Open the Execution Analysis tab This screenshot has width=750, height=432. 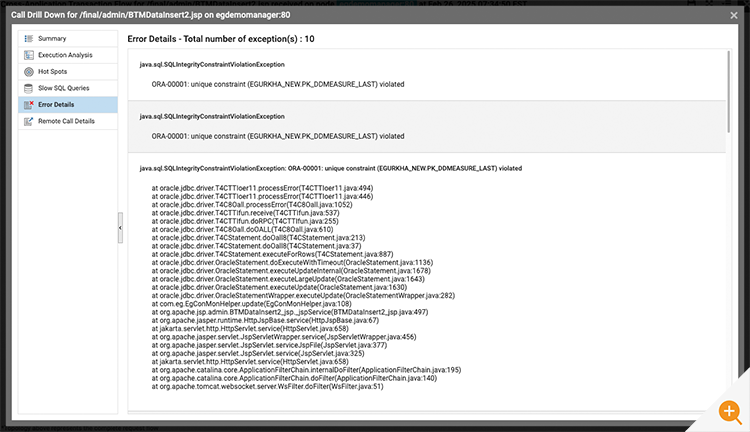click(68, 55)
